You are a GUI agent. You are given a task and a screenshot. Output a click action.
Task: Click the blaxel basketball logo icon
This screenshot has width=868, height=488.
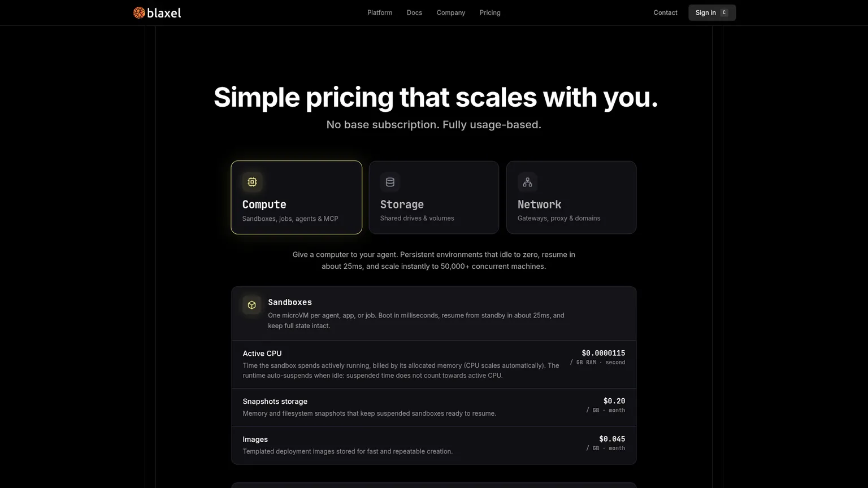coord(139,12)
